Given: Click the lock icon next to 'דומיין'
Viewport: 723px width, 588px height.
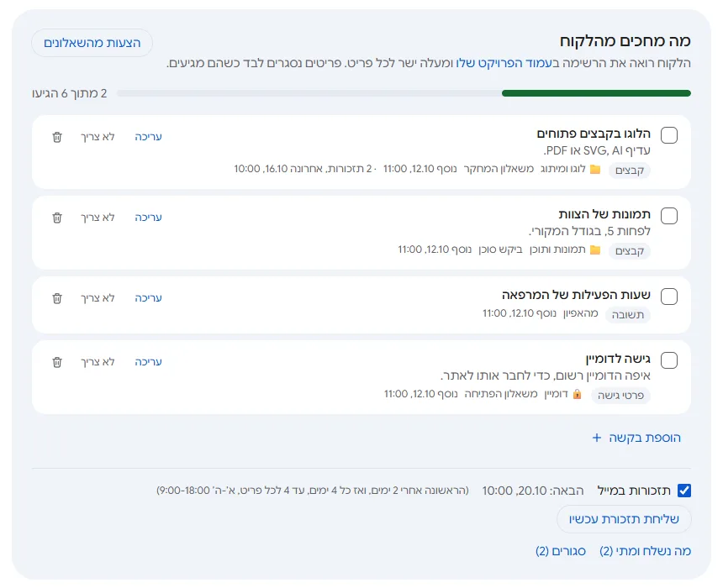Looking at the screenshot, I should [x=577, y=394].
